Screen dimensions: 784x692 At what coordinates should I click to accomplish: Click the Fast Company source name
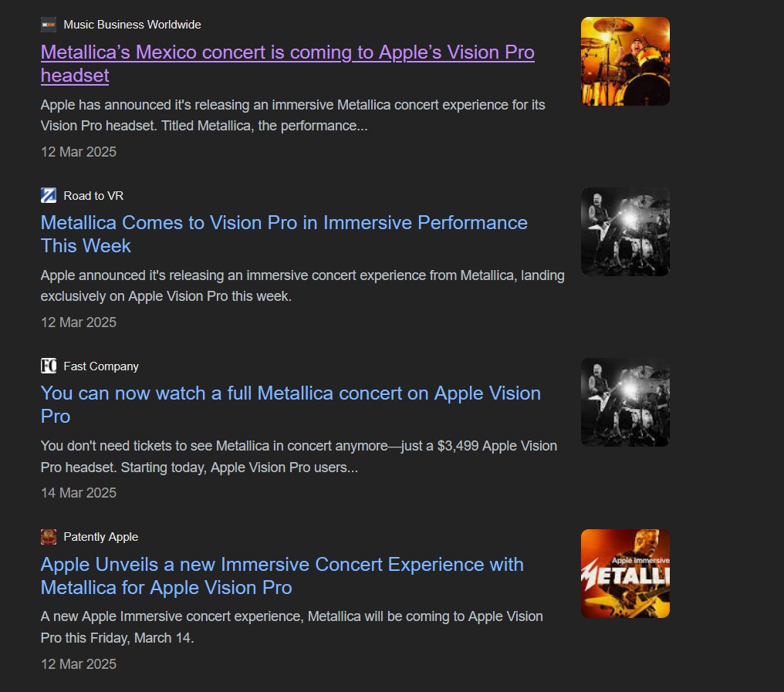pyautogui.click(x=101, y=366)
